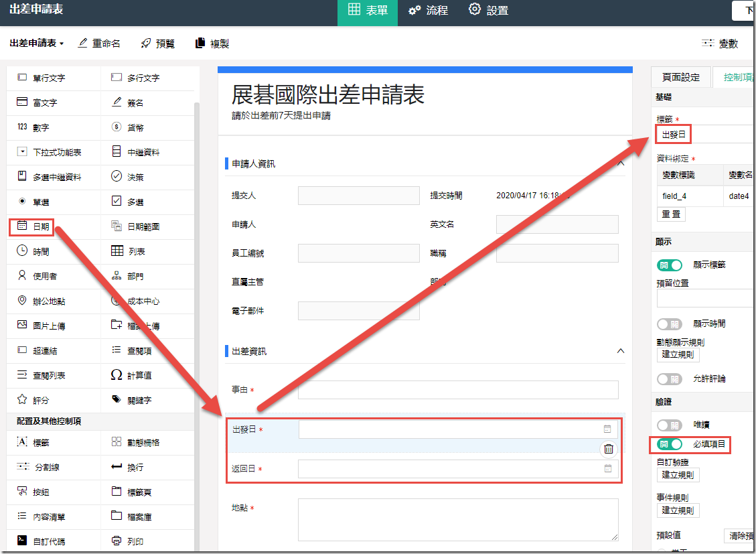Open the calendar picker for 出發日
Screen dimensions: 756x554
pyautogui.click(x=607, y=429)
